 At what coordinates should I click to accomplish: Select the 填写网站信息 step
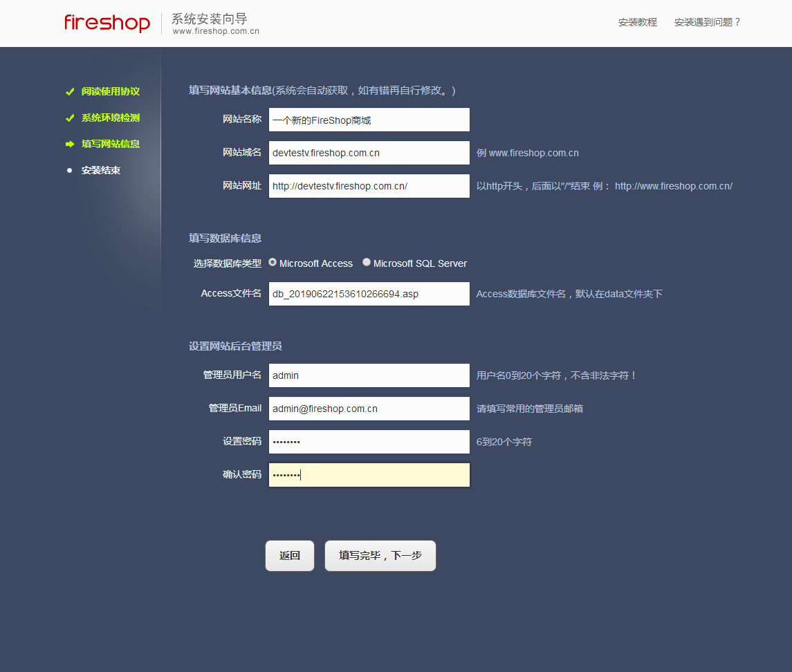[111, 144]
